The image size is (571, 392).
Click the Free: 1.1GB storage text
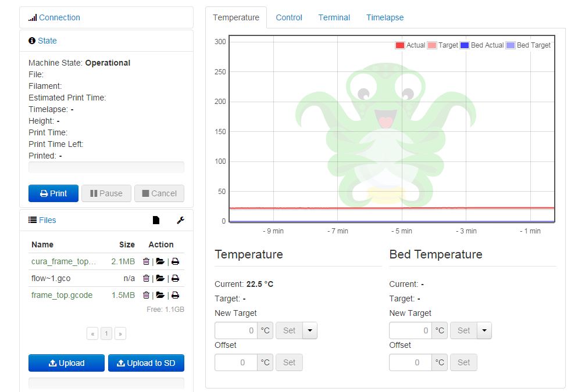click(165, 310)
